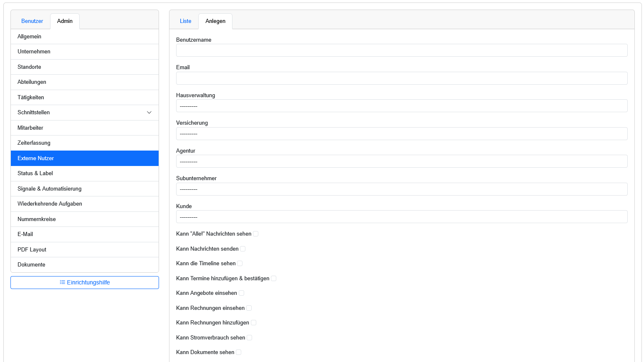Screen dimensions: 644x362
Task: Select the Anlegen tab
Action: (215, 21)
